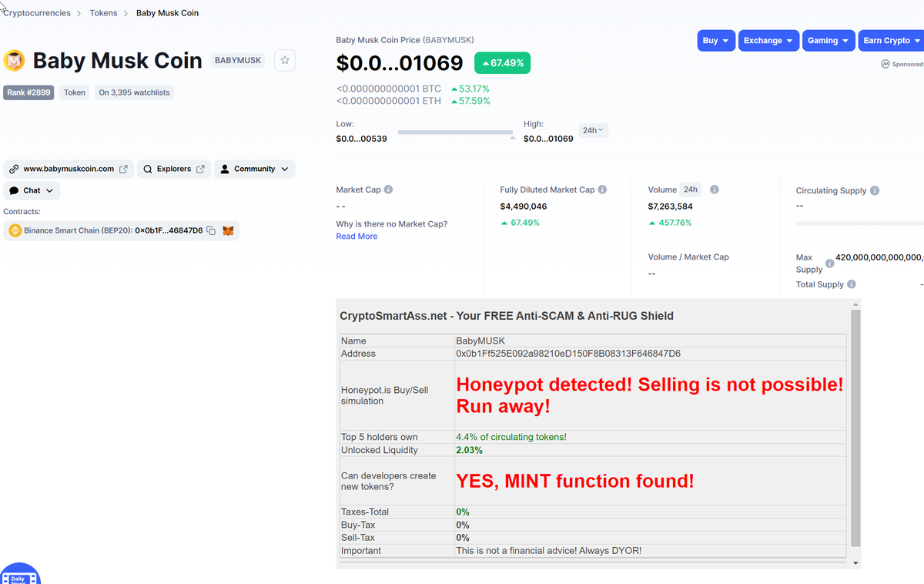Open the Buy dropdown
Viewport: 924px width, 584px height.
(717, 41)
